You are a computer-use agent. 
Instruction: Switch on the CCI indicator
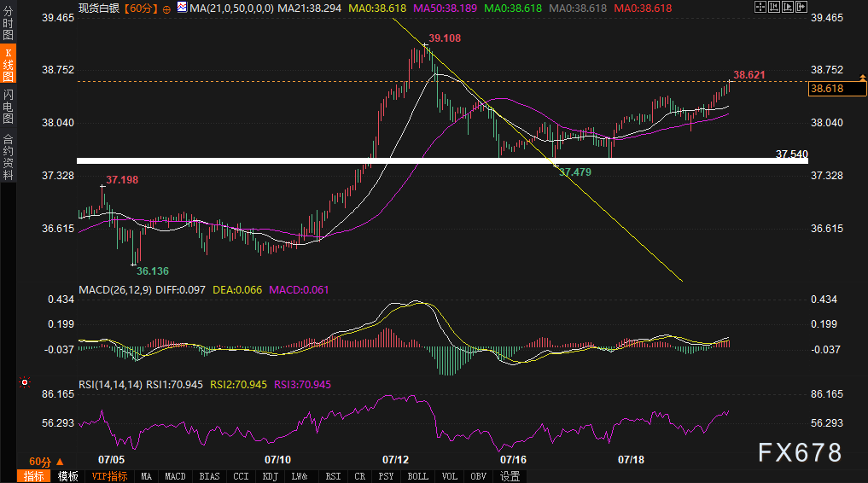click(x=241, y=476)
